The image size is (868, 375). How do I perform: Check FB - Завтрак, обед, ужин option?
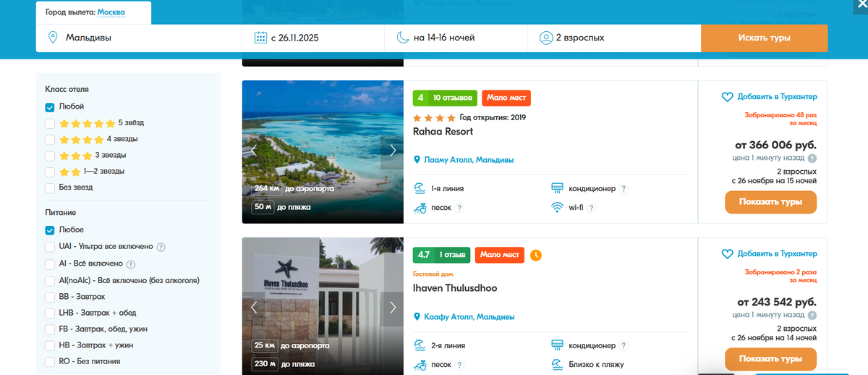(x=50, y=329)
